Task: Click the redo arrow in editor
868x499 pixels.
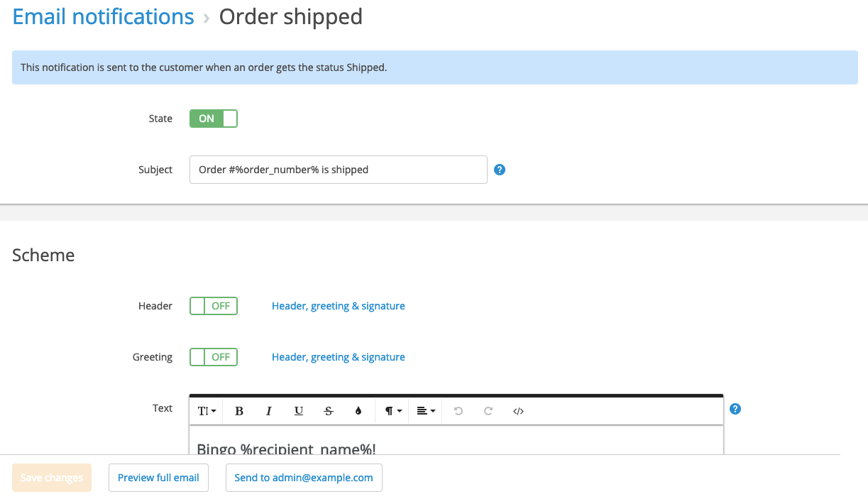Action: (488, 411)
